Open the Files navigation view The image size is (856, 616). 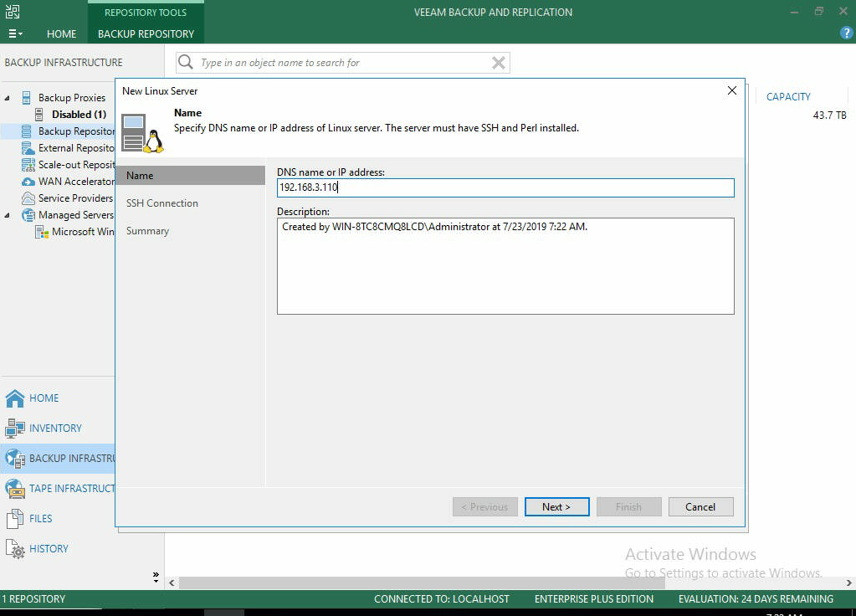pos(41,518)
